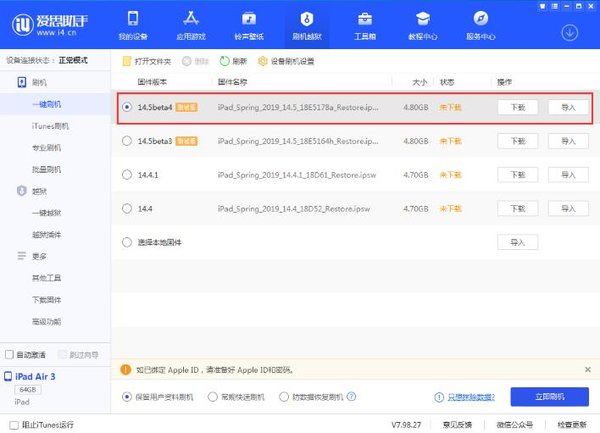
Task: Select 常规快速刷机 radio option
Action: click(212, 397)
